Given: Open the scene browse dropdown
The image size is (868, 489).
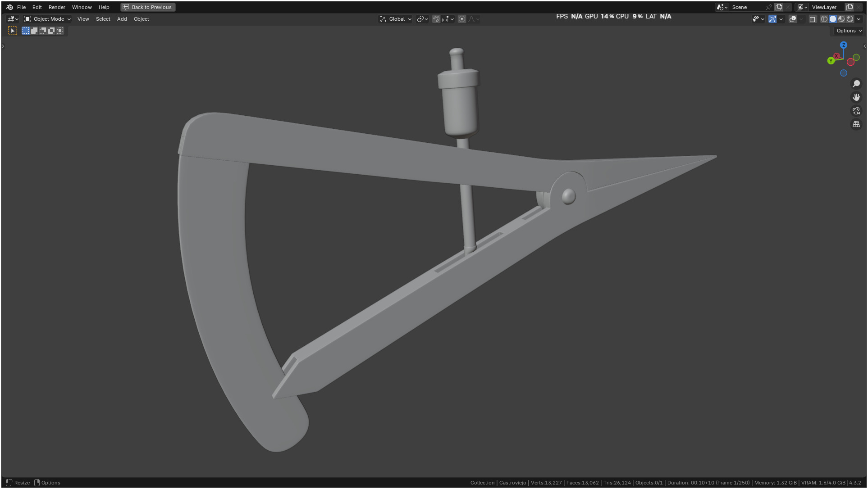Looking at the screenshot, I should pyautogui.click(x=722, y=7).
